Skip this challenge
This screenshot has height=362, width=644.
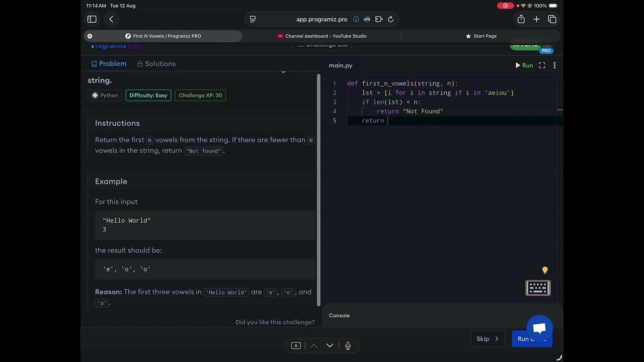[487, 339]
